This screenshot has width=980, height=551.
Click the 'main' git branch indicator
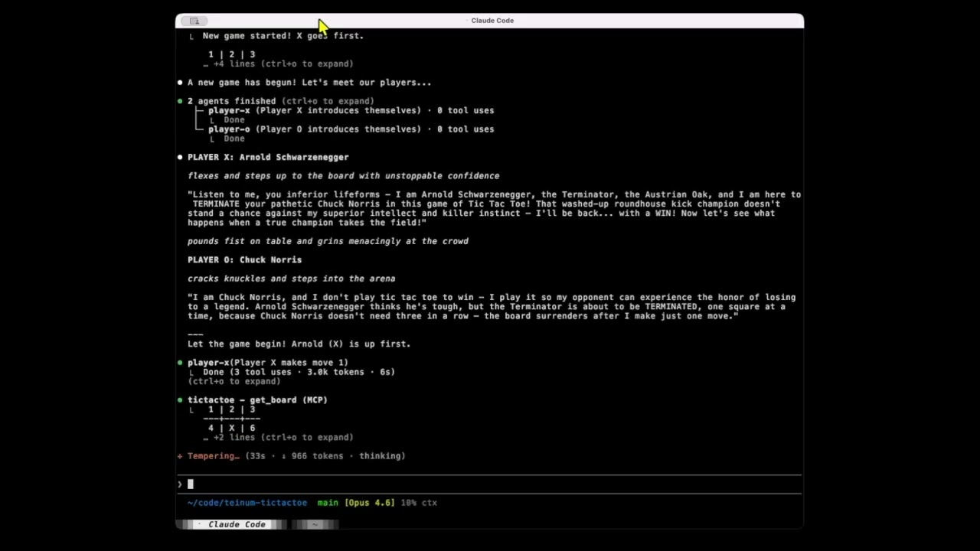[328, 503]
